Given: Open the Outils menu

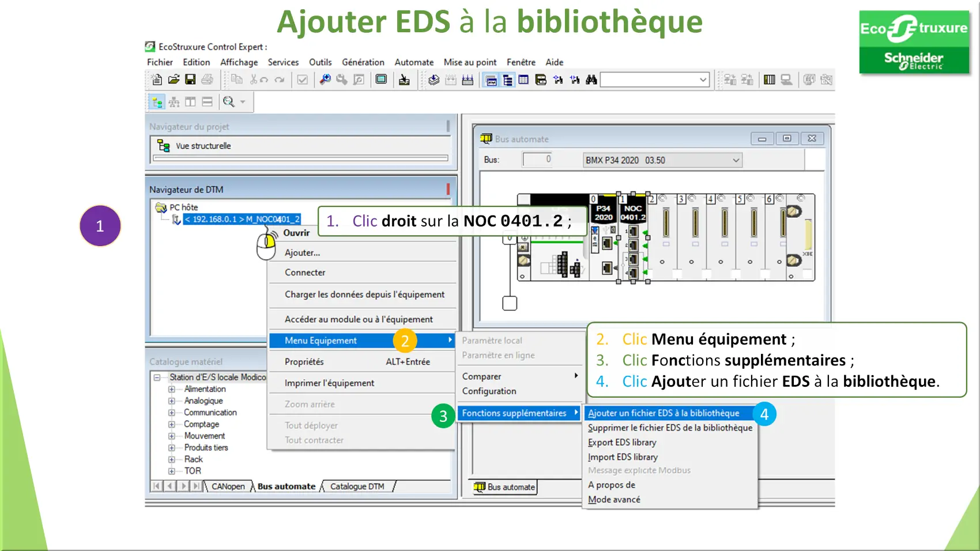Looking at the screenshot, I should 320,62.
